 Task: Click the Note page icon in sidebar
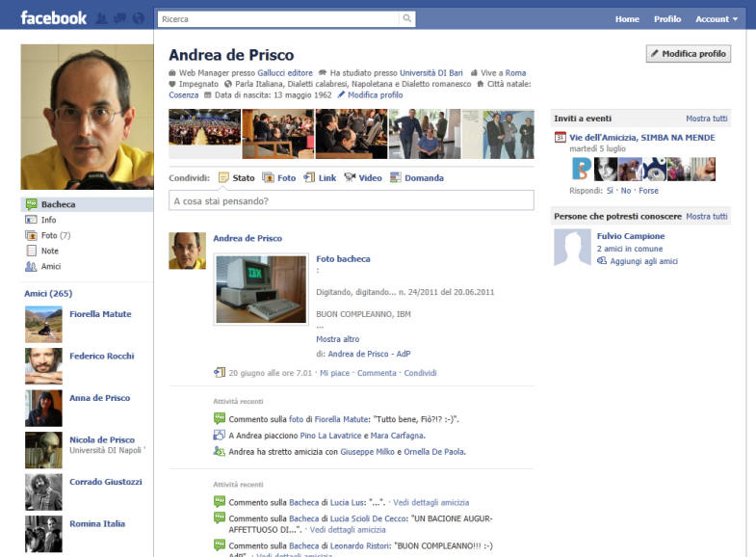(31, 251)
